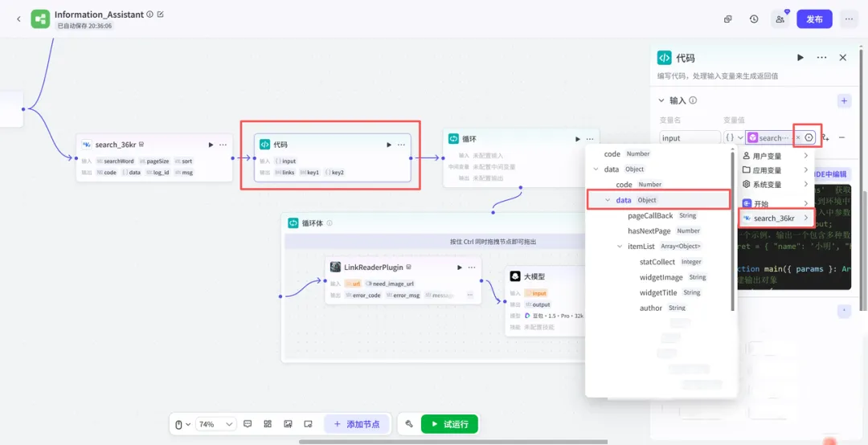Expand 应用变量 submenu
Viewport: 868px width, 445px height.
775,170
